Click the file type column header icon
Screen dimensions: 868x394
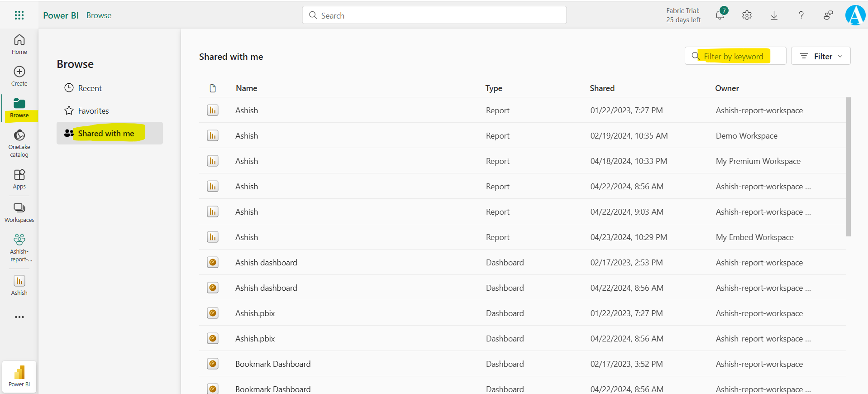coord(213,88)
